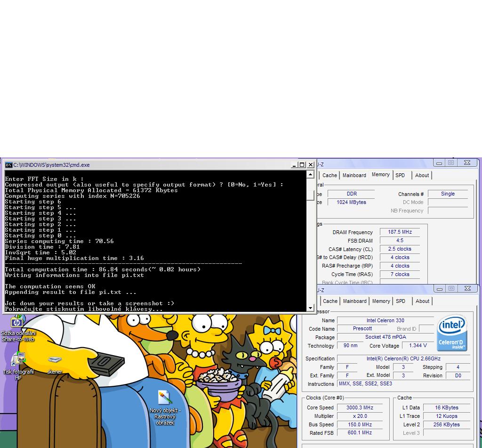Click the 90 nm technology value
The width and height of the screenshot is (482, 448).
350,345
